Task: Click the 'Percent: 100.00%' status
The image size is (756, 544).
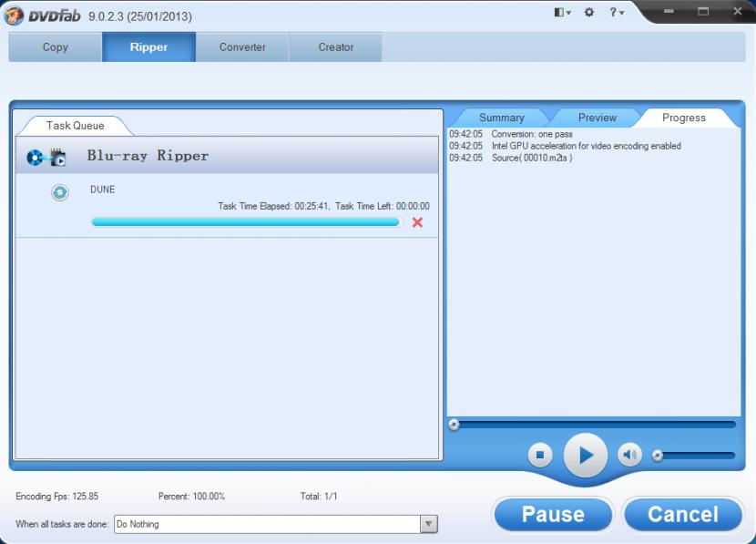Action: [x=191, y=497]
